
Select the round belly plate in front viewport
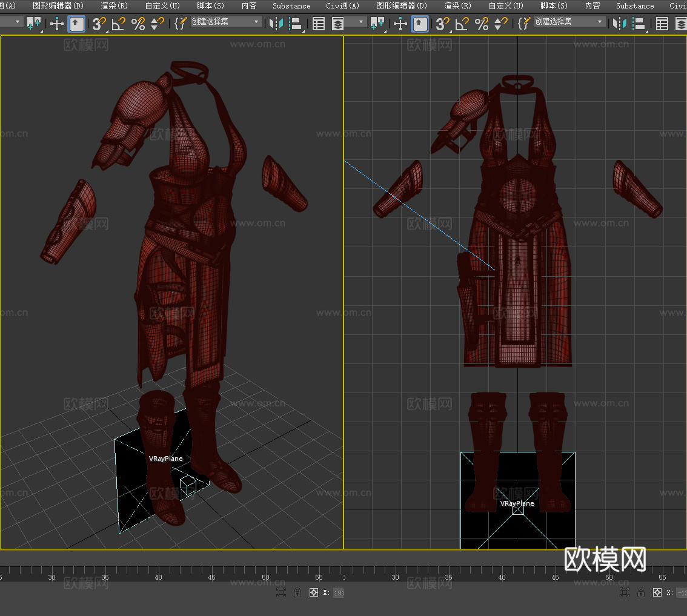519,196
